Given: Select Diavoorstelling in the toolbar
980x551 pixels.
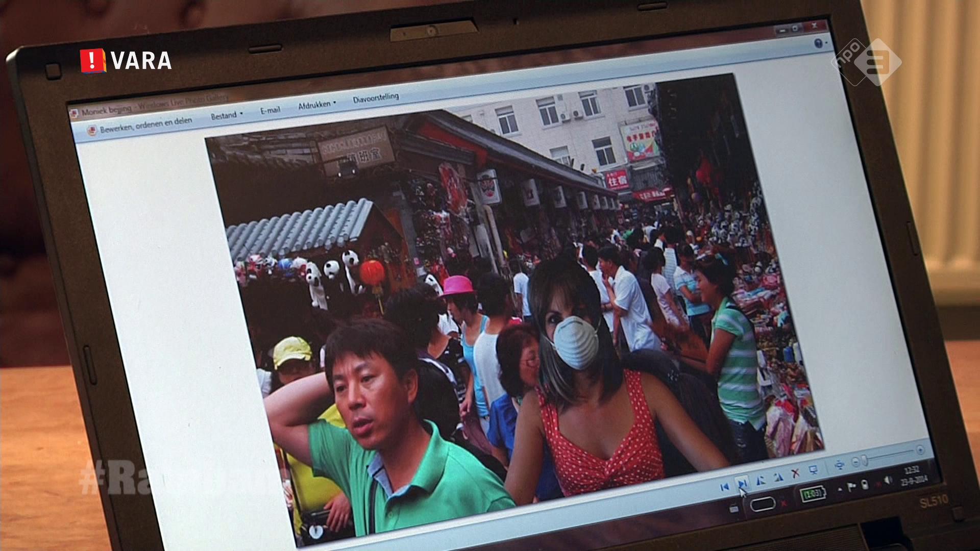Looking at the screenshot, I should (x=376, y=97).
